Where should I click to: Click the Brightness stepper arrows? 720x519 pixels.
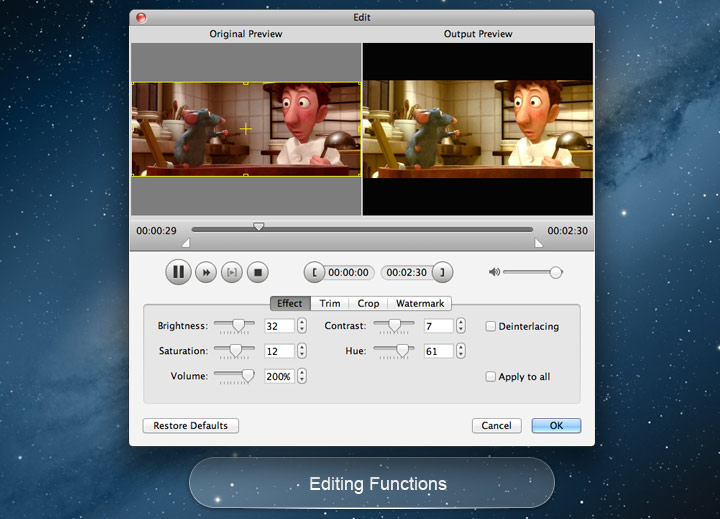pos(302,326)
